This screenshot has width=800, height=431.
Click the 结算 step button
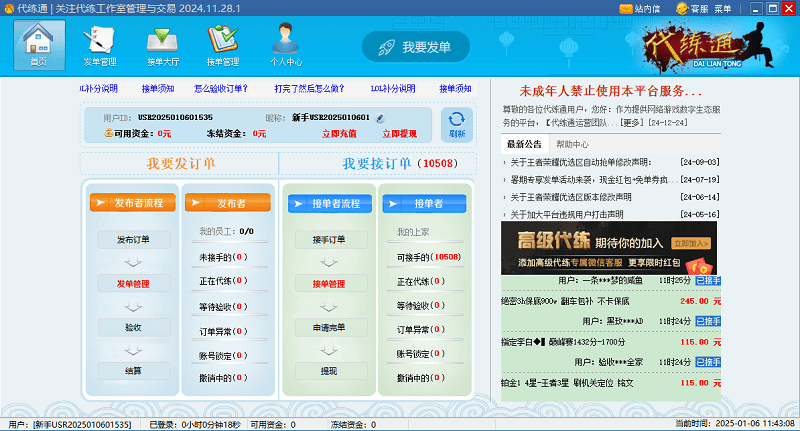(x=134, y=371)
